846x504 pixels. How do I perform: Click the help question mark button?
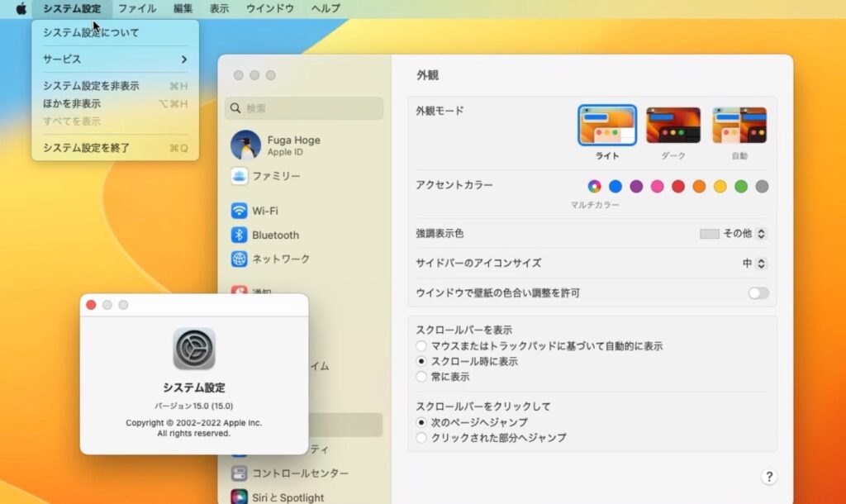(769, 477)
